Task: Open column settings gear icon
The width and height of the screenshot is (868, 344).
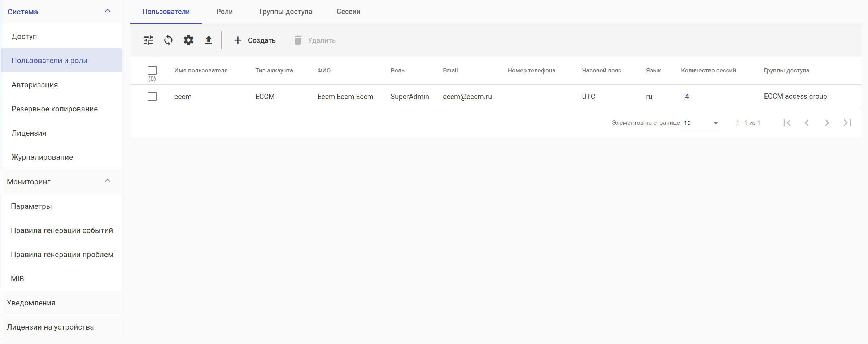Action: [x=188, y=40]
